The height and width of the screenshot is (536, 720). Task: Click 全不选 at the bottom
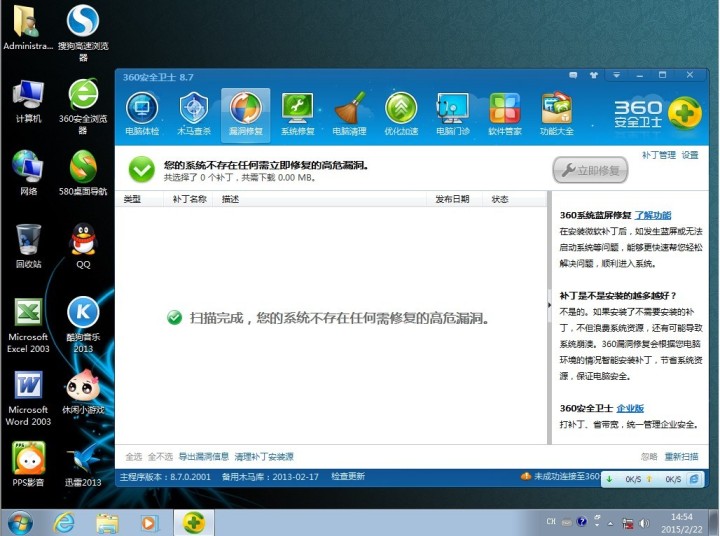160,457
